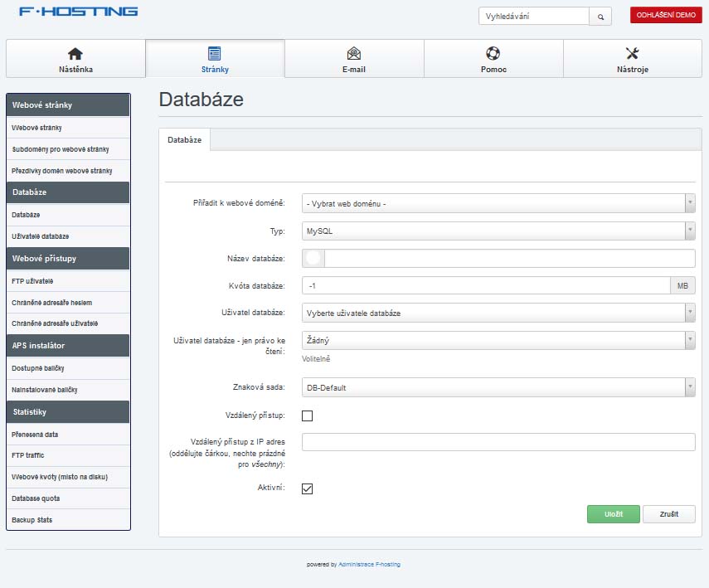Open the Nástroje top menu label
709x588 pixels.
633,69
